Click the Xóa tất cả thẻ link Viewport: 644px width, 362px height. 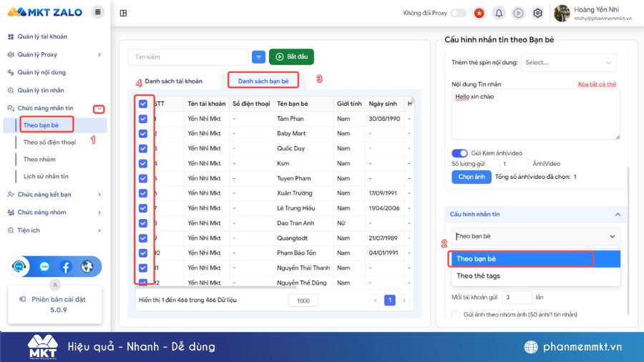[596, 84]
